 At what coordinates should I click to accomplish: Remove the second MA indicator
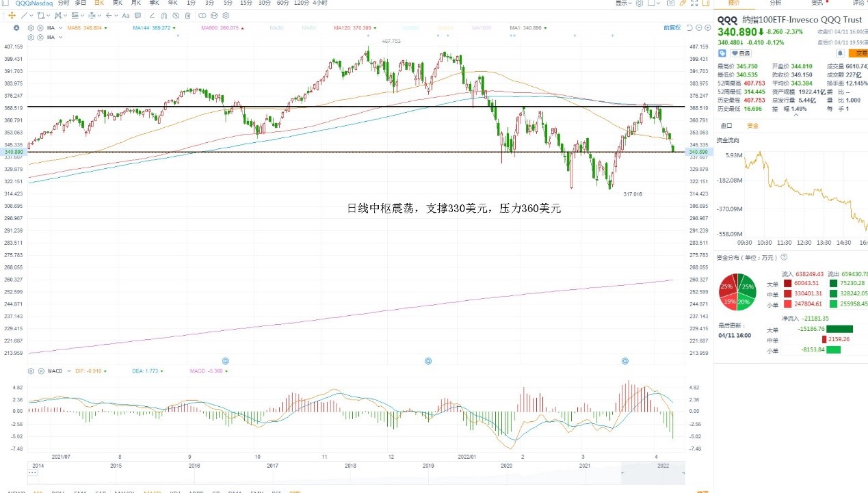coord(40,38)
